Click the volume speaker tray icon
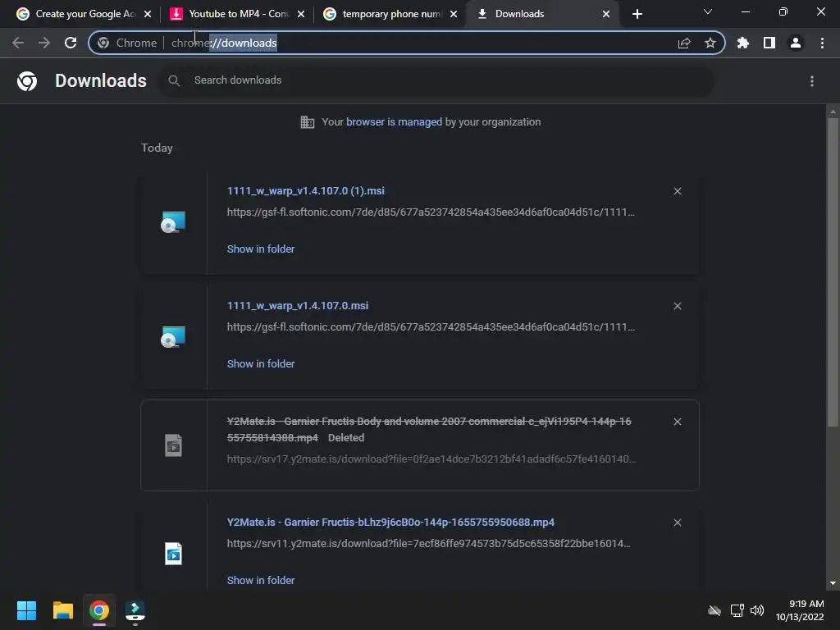 756,610
